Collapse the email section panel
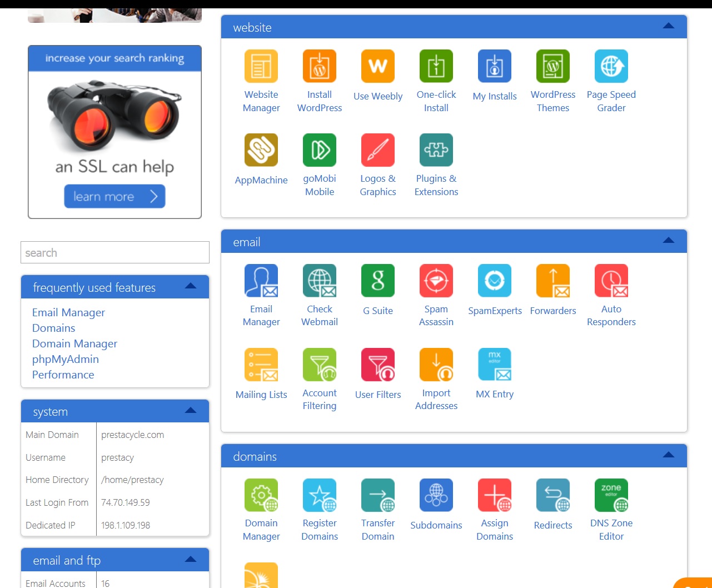Viewport: 712px width, 588px height. coord(669,241)
